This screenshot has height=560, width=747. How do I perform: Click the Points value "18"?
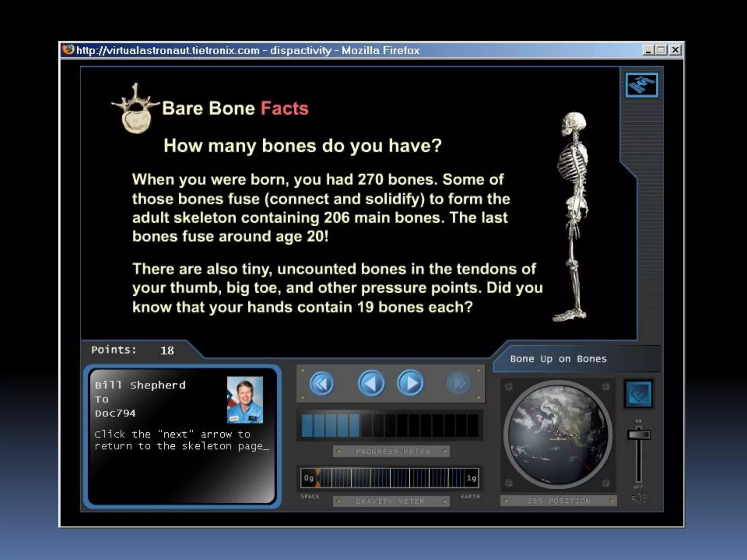pyautogui.click(x=167, y=351)
